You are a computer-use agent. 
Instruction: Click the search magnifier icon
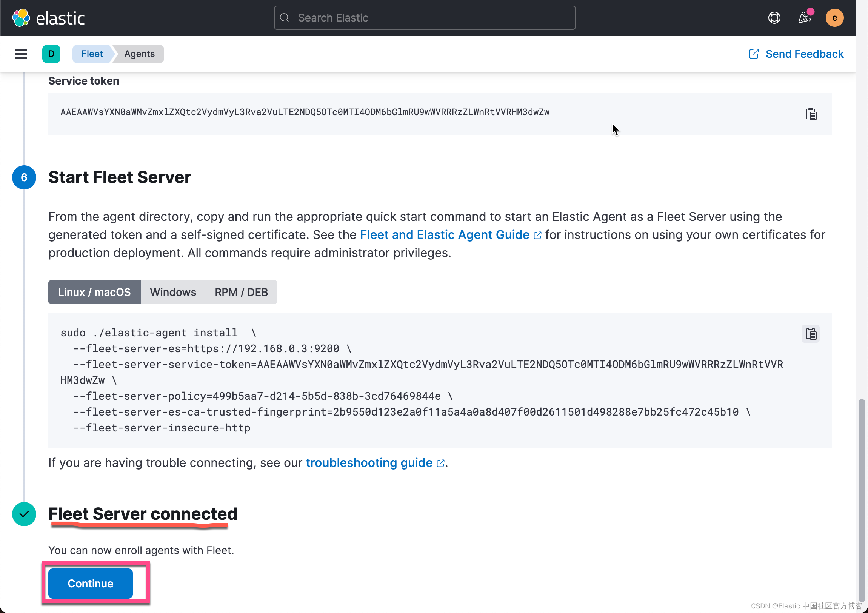pyautogui.click(x=285, y=17)
